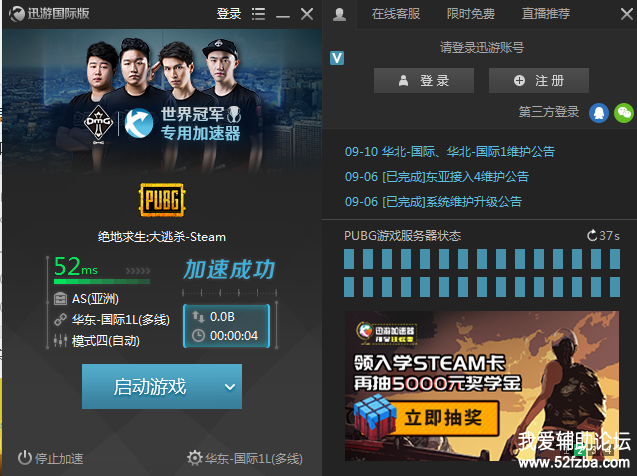Log in with WeChat icon
This screenshot has width=637, height=476.
pos(624,113)
